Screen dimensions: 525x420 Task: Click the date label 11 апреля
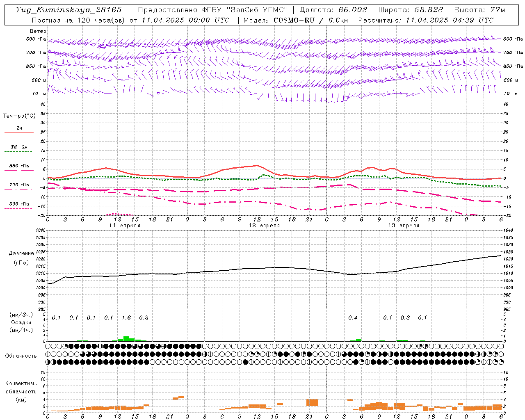point(125,226)
